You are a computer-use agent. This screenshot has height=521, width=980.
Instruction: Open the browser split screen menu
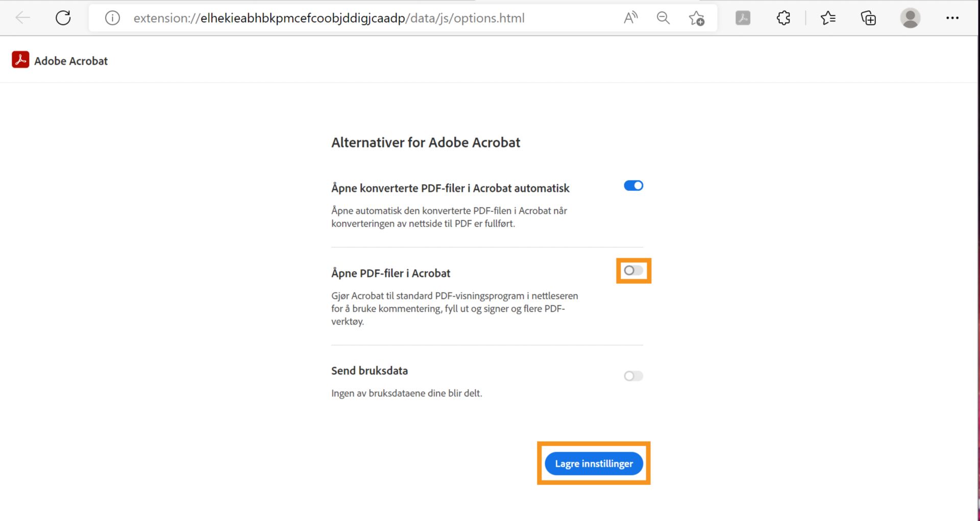click(868, 17)
